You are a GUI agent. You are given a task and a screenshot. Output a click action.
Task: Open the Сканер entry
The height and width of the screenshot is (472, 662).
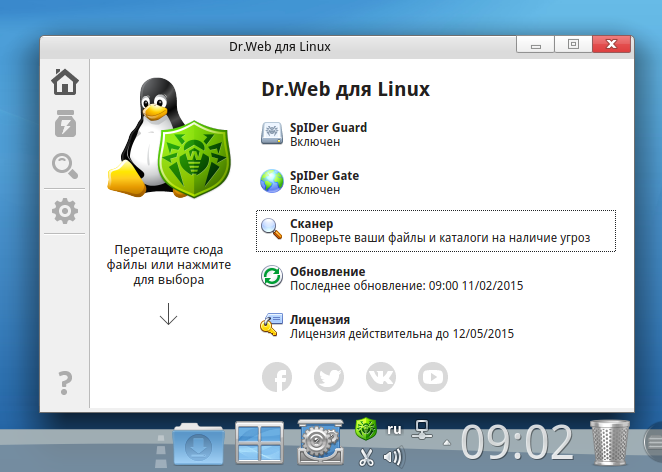pyautogui.click(x=436, y=231)
